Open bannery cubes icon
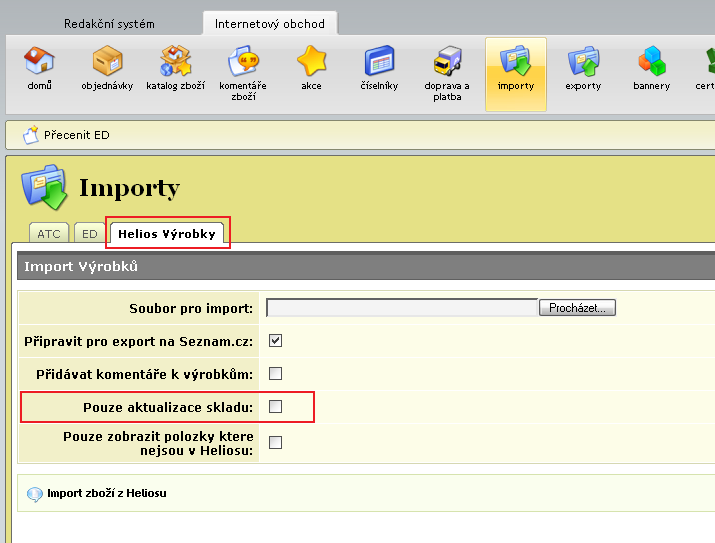The image size is (715, 543). tap(652, 60)
